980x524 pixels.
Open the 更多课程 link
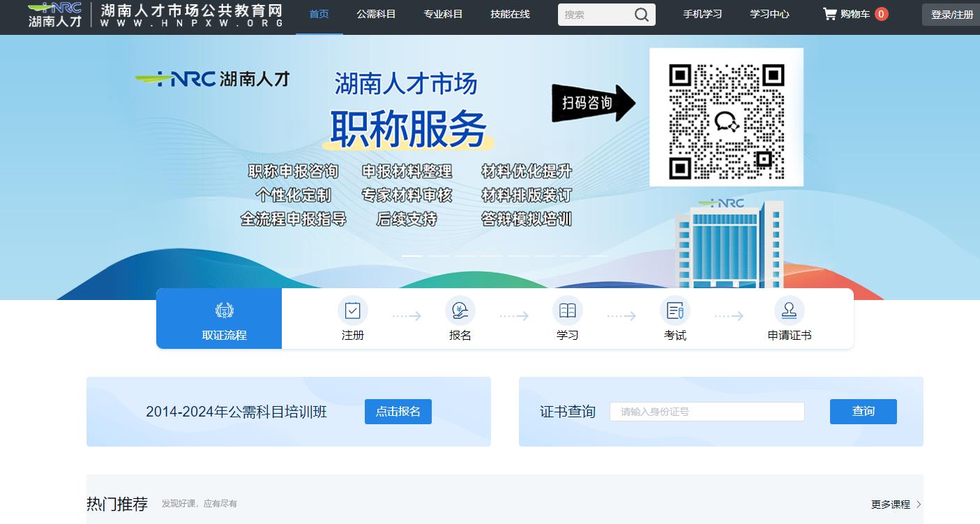(891, 504)
